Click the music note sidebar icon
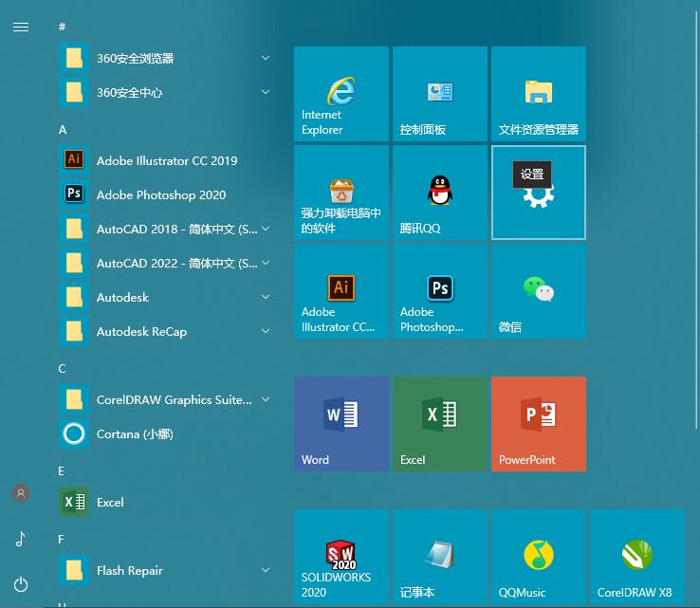The width and height of the screenshot is (700, 608). [21, 539]
